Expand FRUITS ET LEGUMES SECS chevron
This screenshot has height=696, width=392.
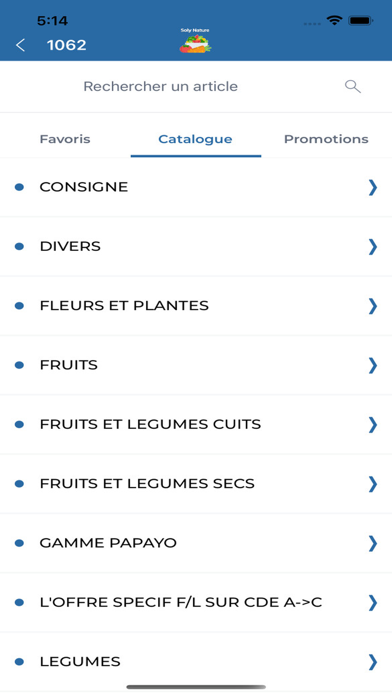[x=372, y=483]
